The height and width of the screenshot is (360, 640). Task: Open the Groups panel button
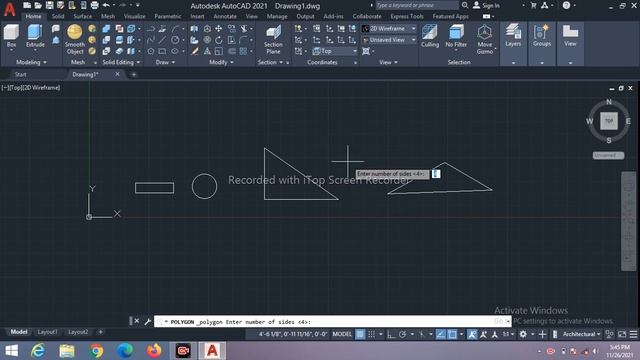(x=542, y=35)
